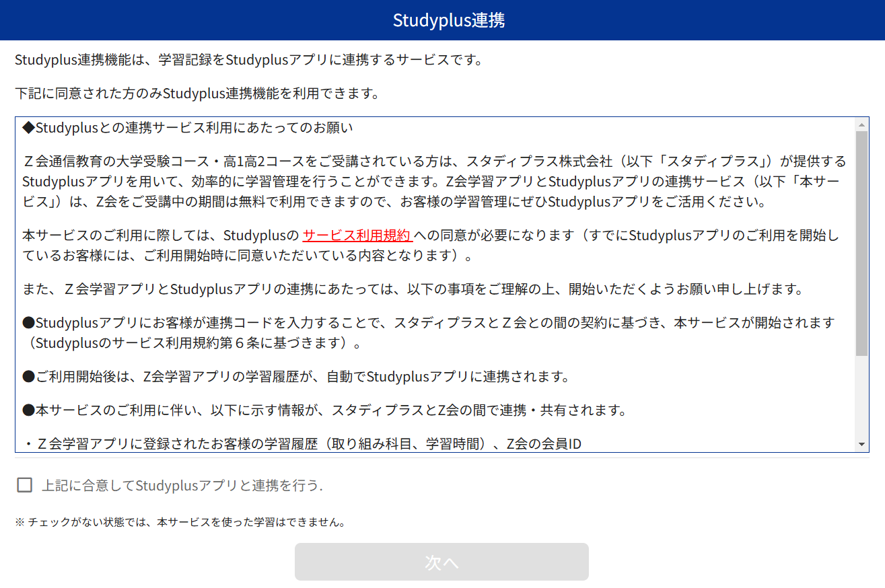This screenshot has width=885, height=588.
Task: Click the sentence starting Studyplus連携機能は、学習記録を
Action: click(248, 59)
